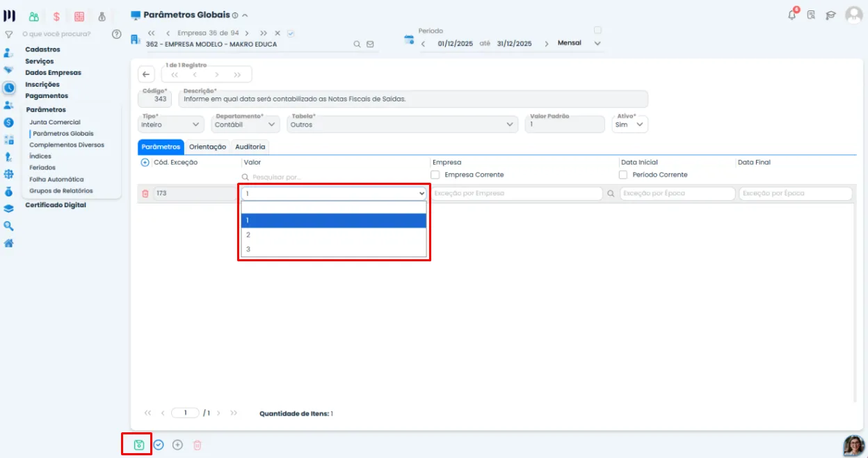Open Índices menu item
868x458 pixels.
(40, 156)
